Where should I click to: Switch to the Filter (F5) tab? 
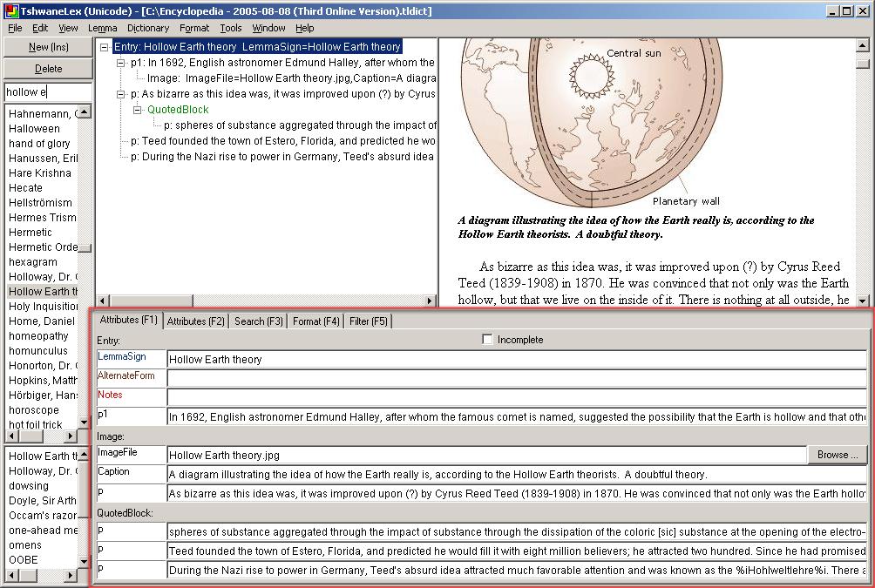(369, 321)
